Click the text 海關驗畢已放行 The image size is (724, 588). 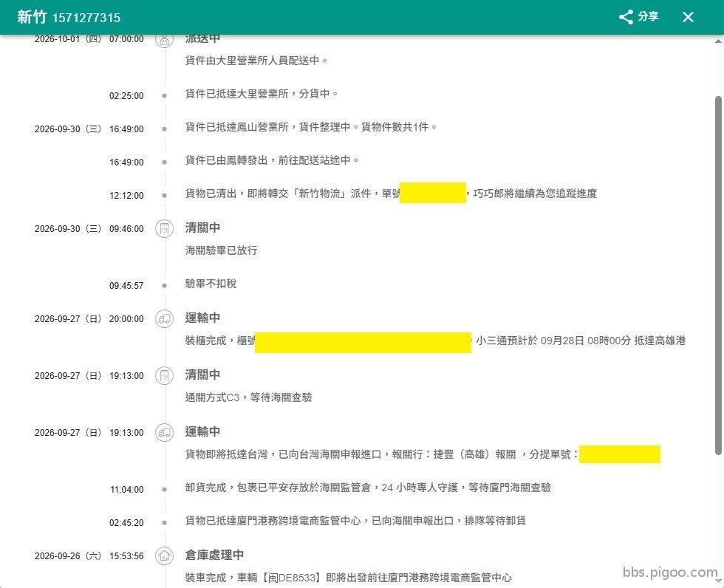(221, 250)
